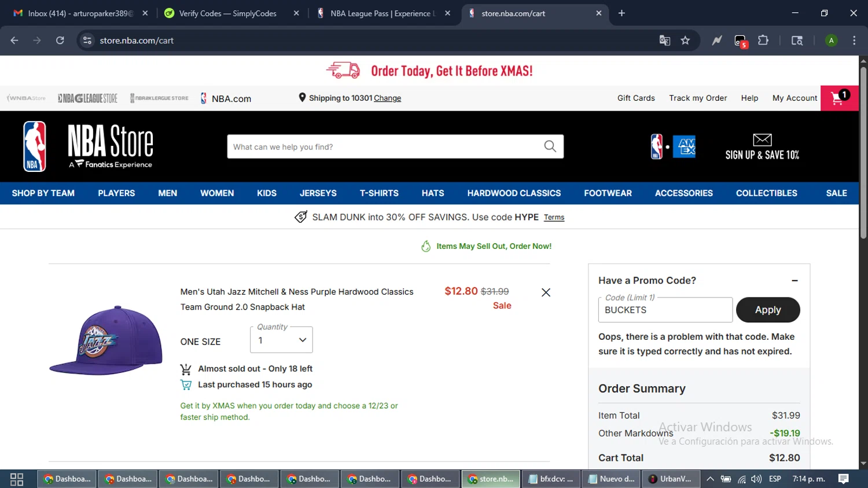Click the browser address bar URL
Screen dimensions: 868x488
coord(137,41)
